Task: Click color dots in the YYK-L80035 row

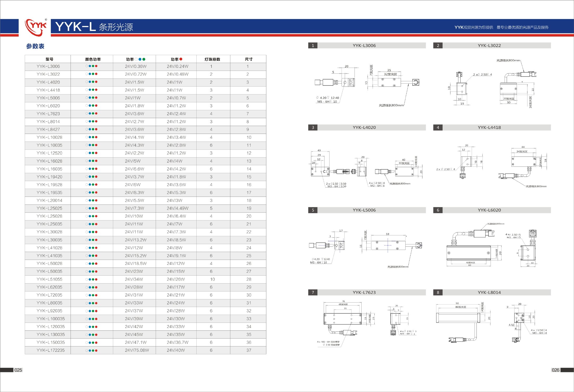Action: tap(92, 303)
